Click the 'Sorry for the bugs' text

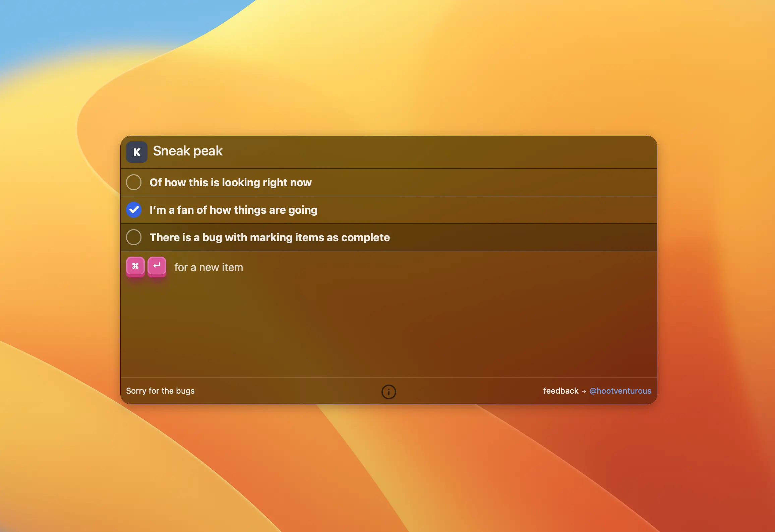pos(161,391)
